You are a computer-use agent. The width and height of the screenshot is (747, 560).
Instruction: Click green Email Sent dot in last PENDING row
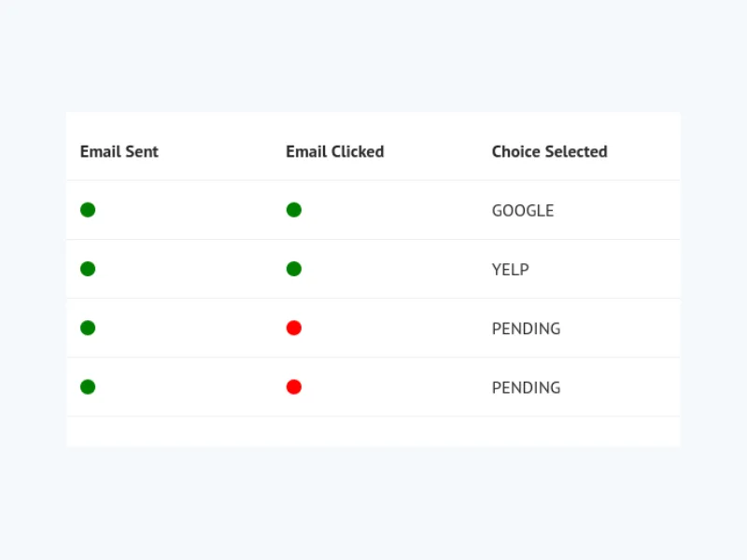click(88, 386)
